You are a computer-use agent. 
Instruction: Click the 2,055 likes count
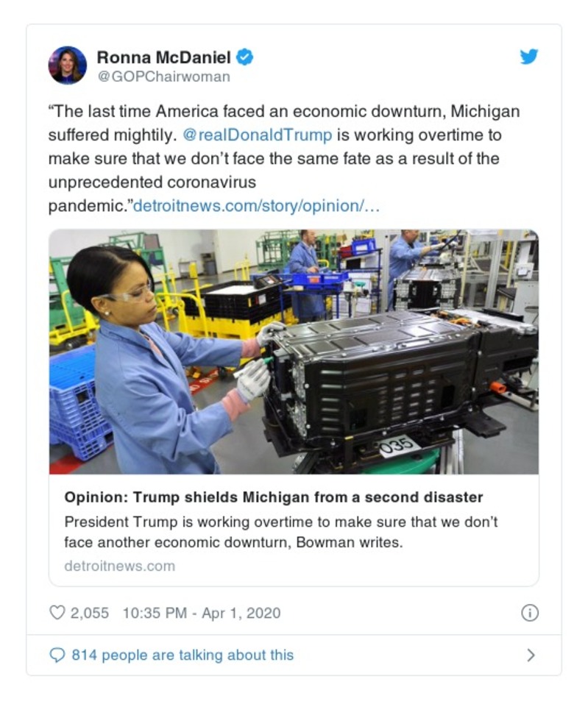click(89, 612)
